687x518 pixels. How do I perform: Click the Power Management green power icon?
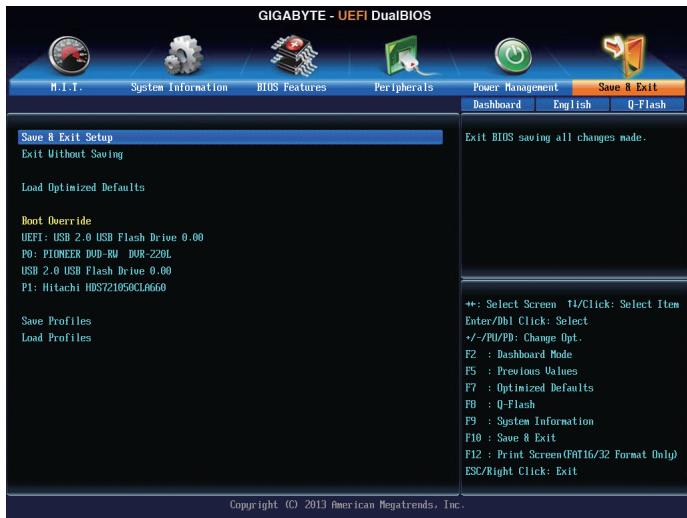click(513, 56)
